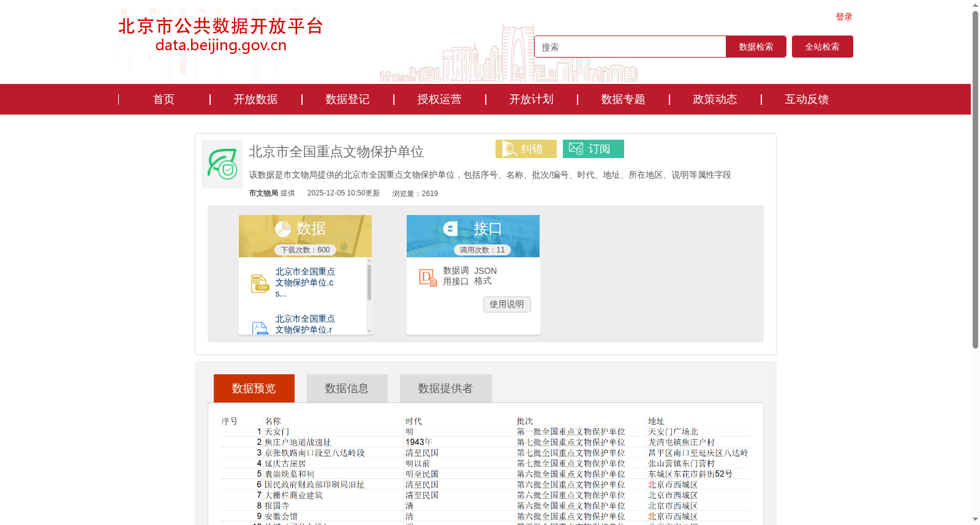Click the API interface document icon
The image size is (980, 525).
[x=428, y=278]
